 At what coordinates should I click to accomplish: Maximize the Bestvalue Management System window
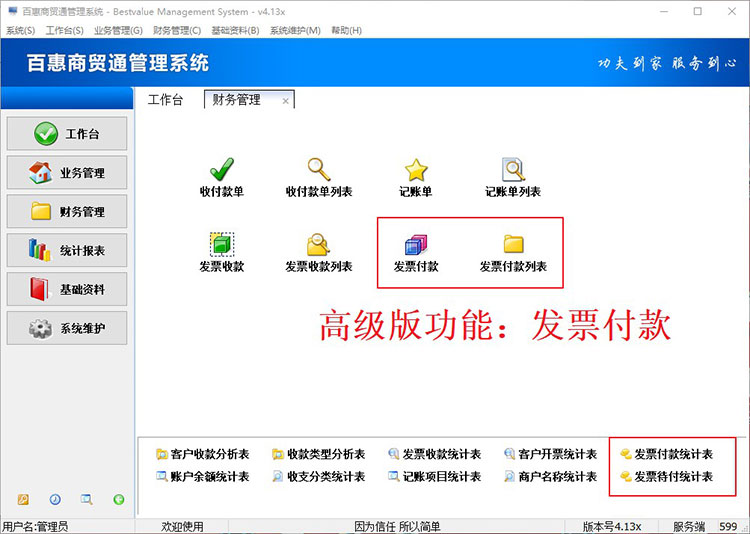(x=698, y=11)
